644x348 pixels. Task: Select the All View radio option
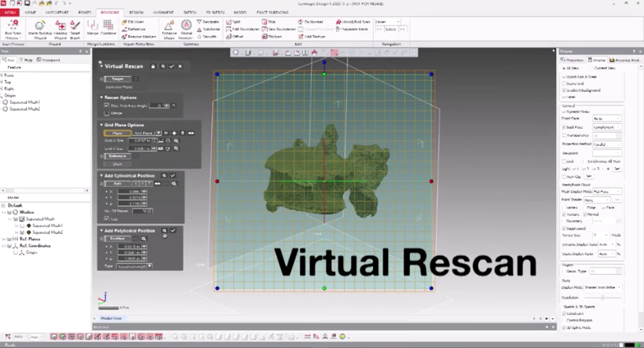565,68
